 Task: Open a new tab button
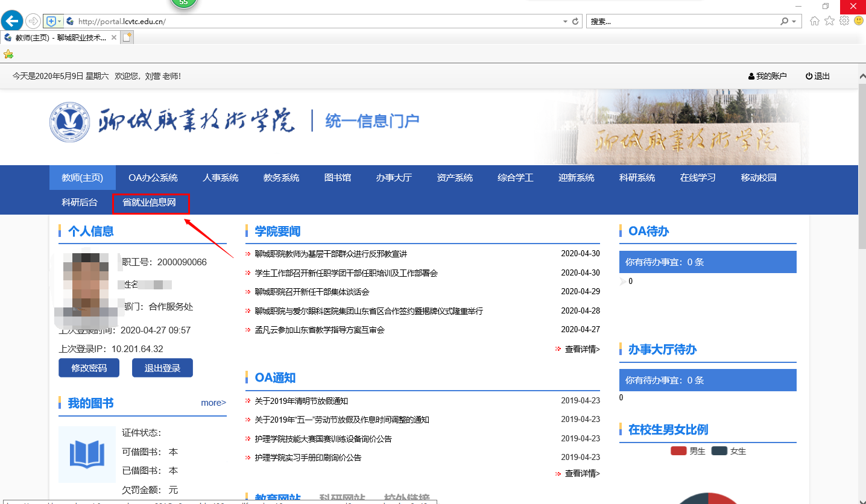(127, 37)
